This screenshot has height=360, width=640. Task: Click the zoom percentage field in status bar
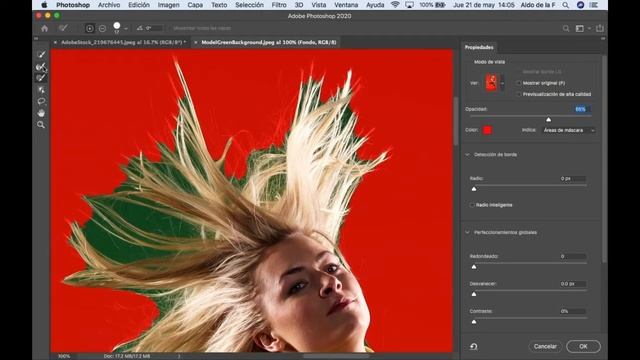point(64,356)
